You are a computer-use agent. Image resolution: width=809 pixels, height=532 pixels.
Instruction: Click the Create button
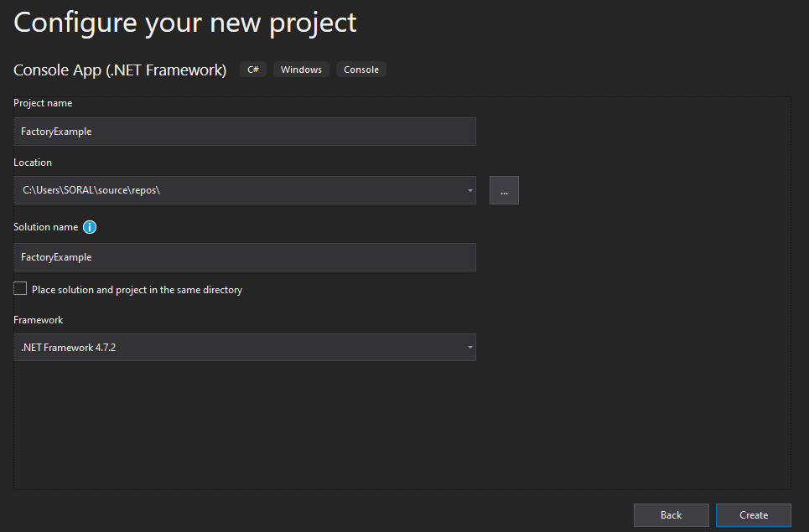click(753, 514)
